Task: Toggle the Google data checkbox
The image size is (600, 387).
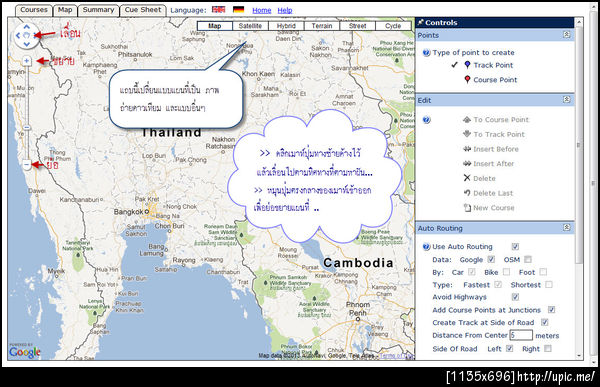Action: tap(491, 259)
